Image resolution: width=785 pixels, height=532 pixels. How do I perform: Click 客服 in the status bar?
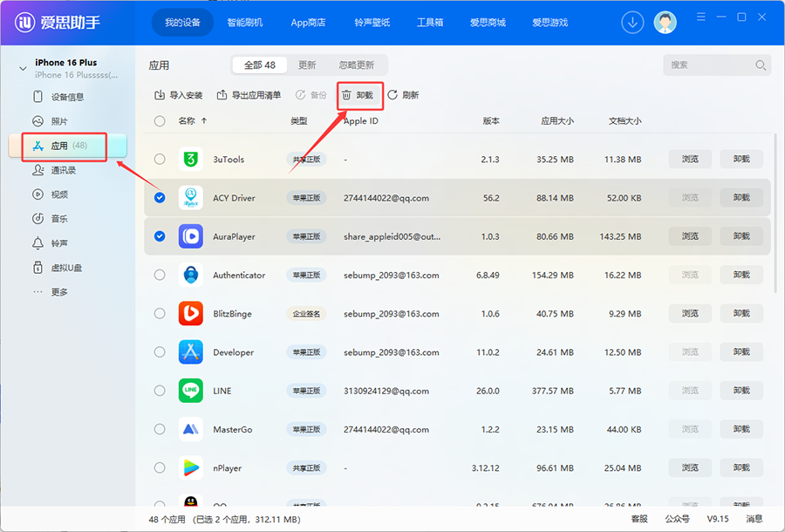[x=639, y=519]
